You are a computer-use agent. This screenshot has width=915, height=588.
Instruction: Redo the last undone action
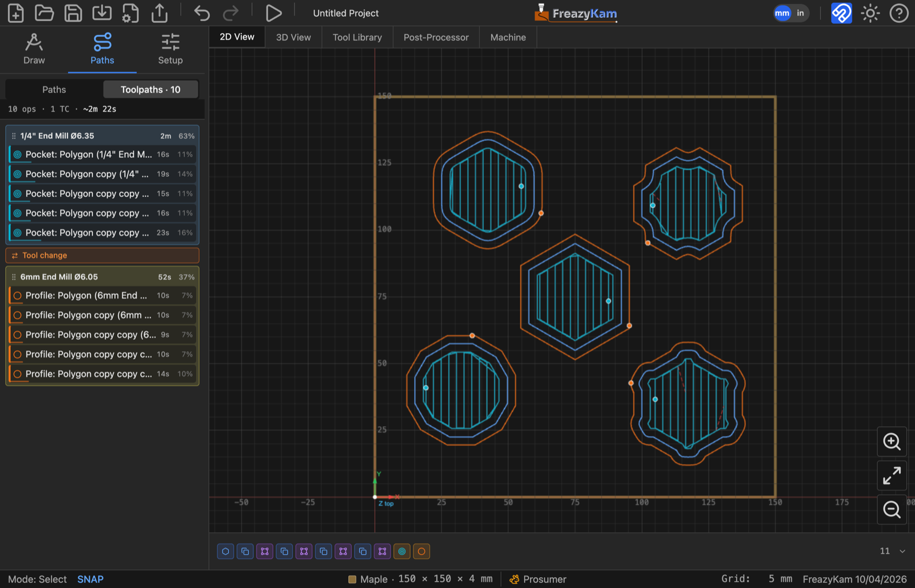[230, 13]
